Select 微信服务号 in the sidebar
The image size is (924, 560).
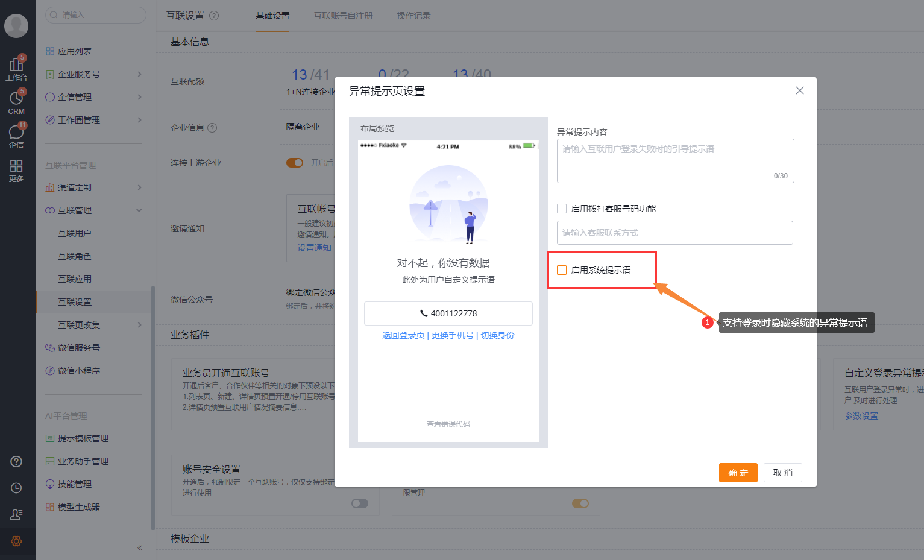(79, 348)
